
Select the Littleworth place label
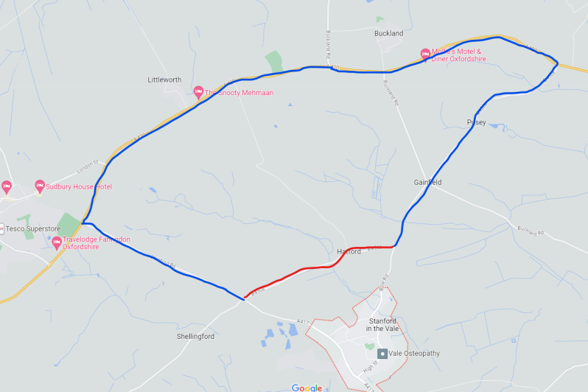(164, 80)
